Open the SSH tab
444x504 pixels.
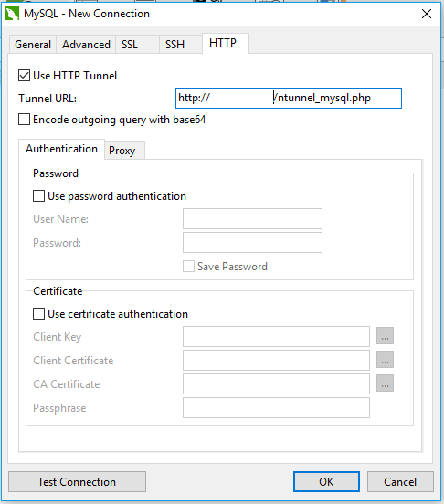tap(181, 45)
